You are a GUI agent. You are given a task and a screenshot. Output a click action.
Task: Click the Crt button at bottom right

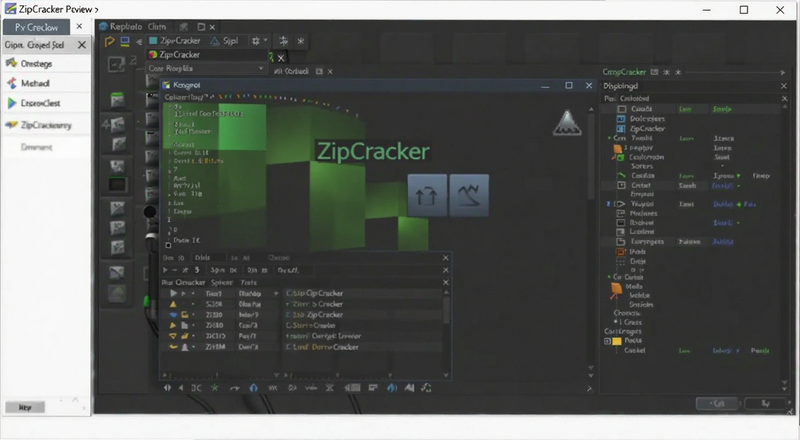(x=718, y=403)
